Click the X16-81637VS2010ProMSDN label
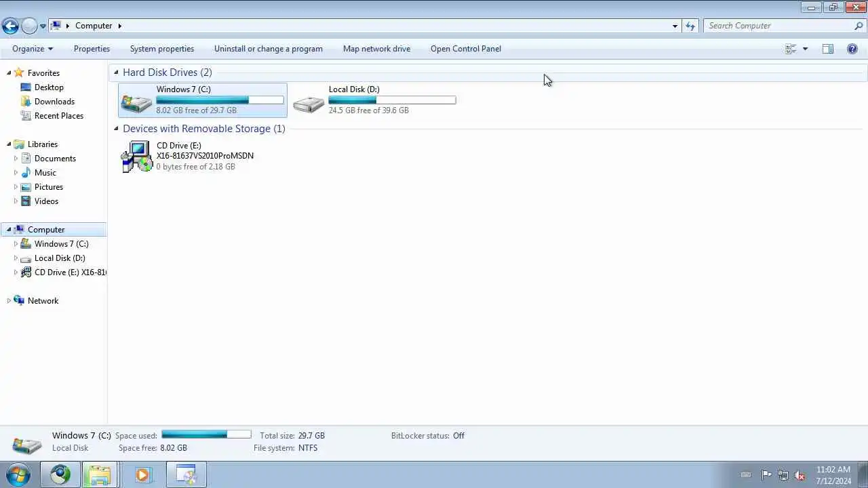868x488 pixels. 205,156
